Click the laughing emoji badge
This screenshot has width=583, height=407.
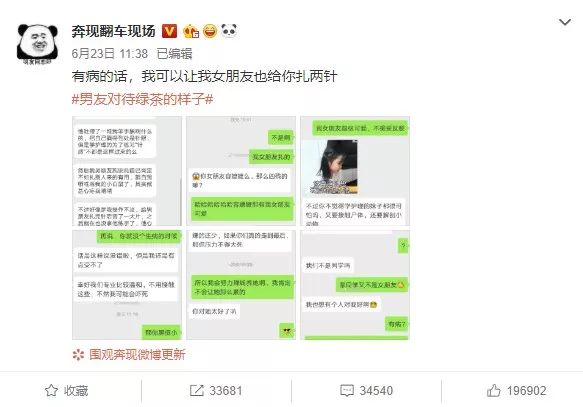click(210, 31)
